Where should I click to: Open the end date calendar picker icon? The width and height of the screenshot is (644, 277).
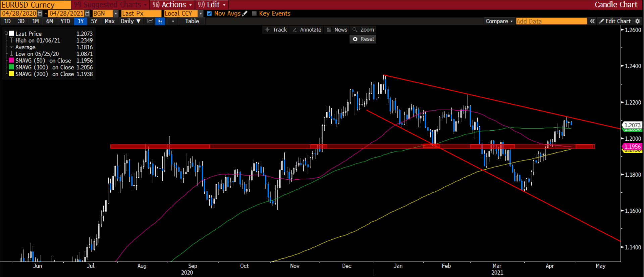[87, 13]
